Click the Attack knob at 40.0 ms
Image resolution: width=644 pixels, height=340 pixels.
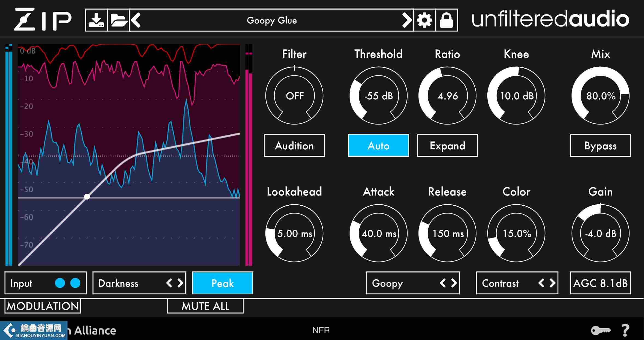(x=379, y=233)
